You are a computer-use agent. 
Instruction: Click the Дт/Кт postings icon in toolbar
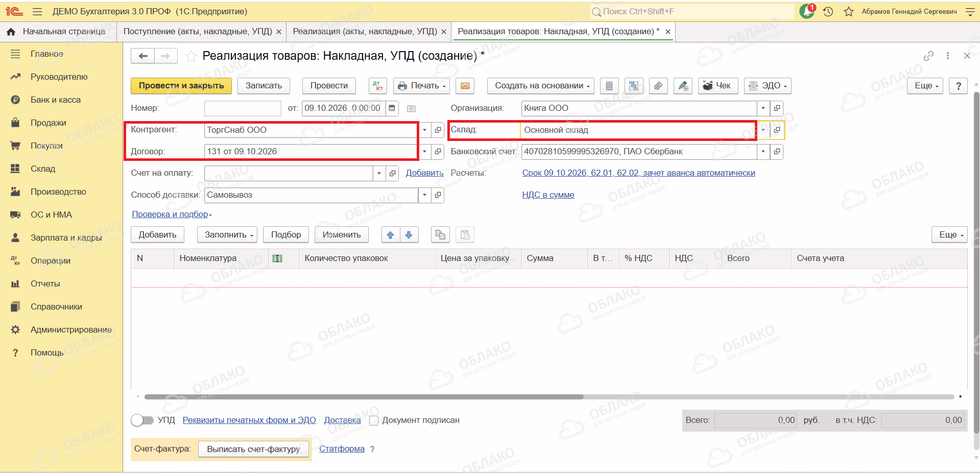coord(378,86)
